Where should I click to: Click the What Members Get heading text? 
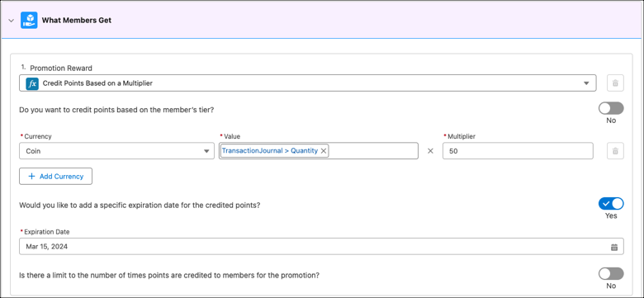77,20
